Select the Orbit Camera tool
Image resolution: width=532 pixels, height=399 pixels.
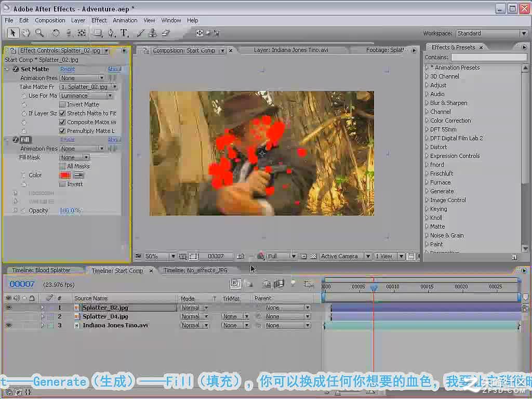coord(69,33)
